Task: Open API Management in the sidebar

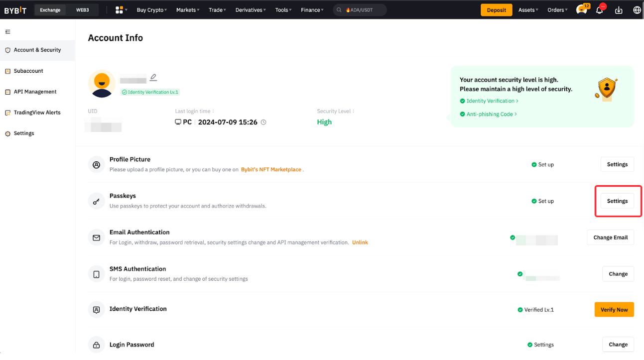Action: 35,92
